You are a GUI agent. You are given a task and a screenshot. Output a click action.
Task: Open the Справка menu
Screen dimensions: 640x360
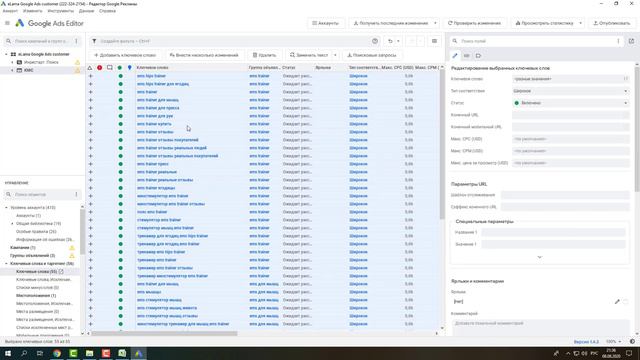coord(107,11)
